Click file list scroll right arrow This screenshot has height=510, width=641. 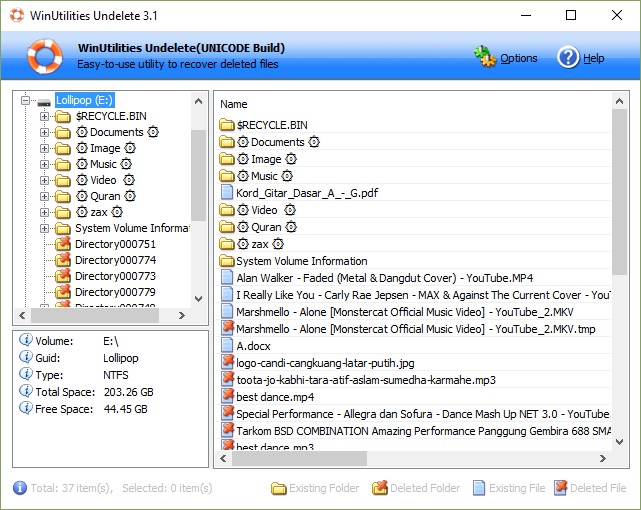(x=603, y=459)
